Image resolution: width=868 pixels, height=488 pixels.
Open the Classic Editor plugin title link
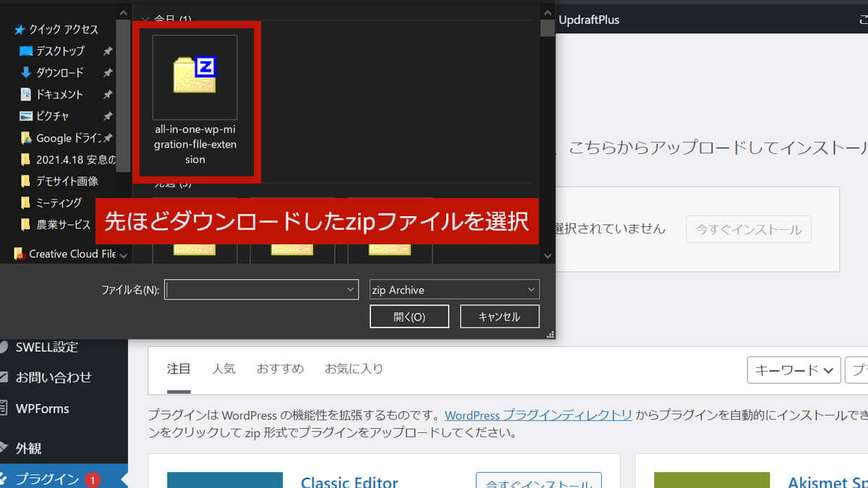tap(349, 482)
